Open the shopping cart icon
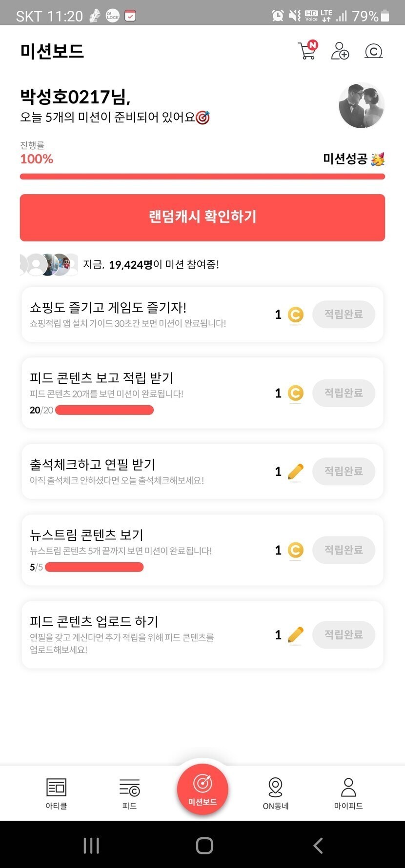 coord(307,51)
